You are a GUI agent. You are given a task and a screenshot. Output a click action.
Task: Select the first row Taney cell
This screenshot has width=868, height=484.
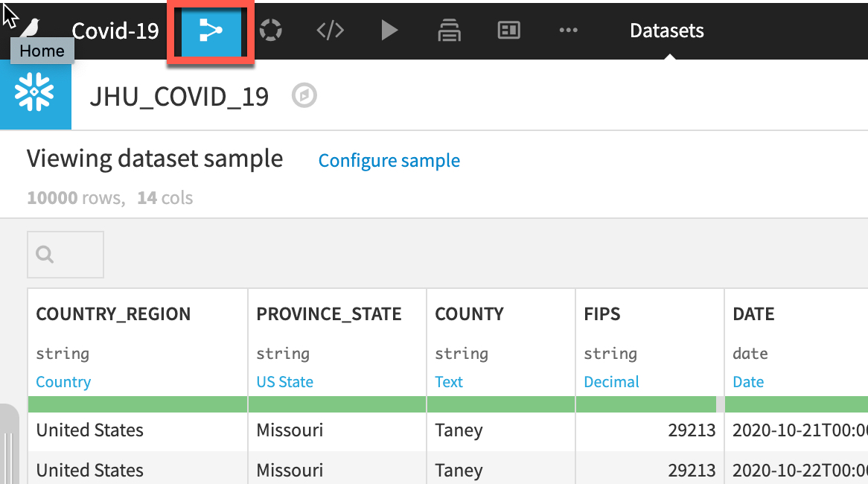(x=459, y=430)
